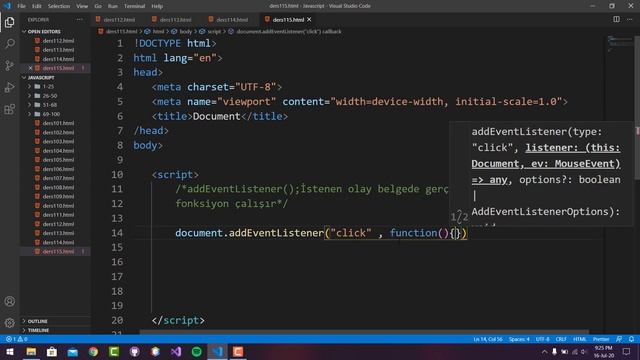Launch Google Chrome from the taskbar
The height and width of the screenshot is (360, 640).
(93, 351)
